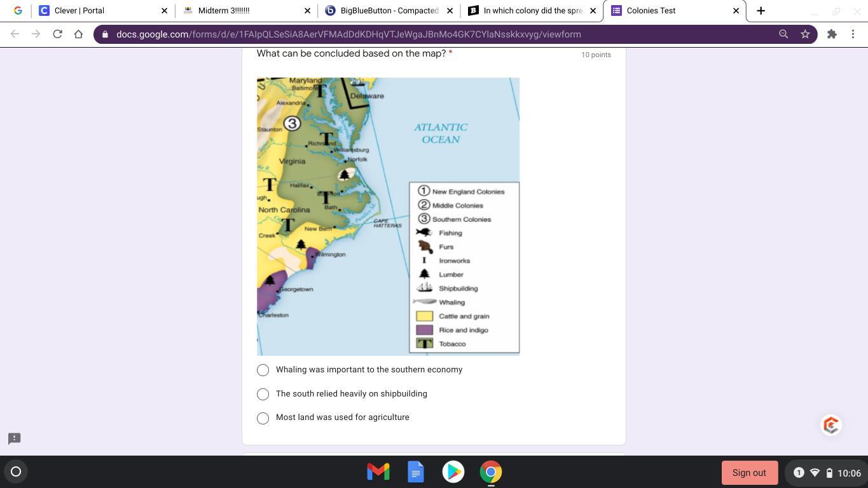This screenshot has width=868, height=488.
Task: Open Google Docs from the shelf
Action: [x=416, y=471]
